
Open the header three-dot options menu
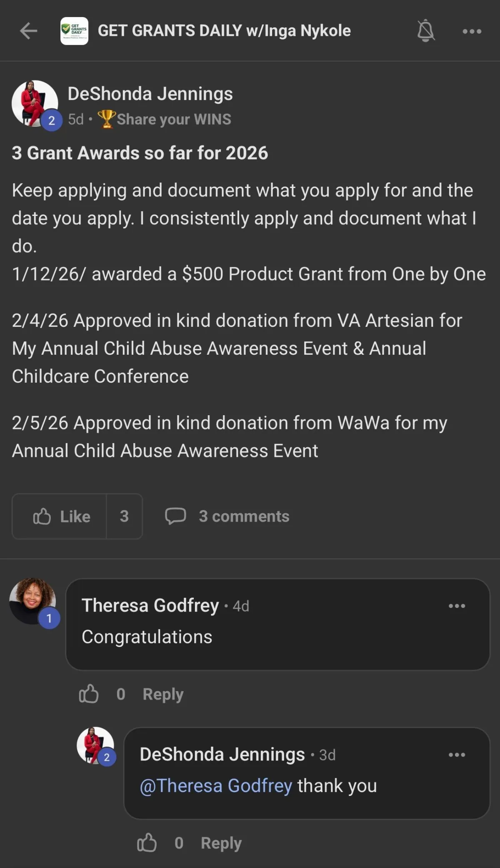[x=472, y=31]
